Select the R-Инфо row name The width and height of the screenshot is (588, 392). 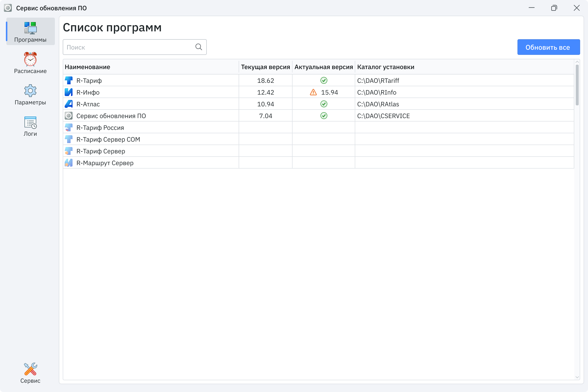(x=88, y=93)
